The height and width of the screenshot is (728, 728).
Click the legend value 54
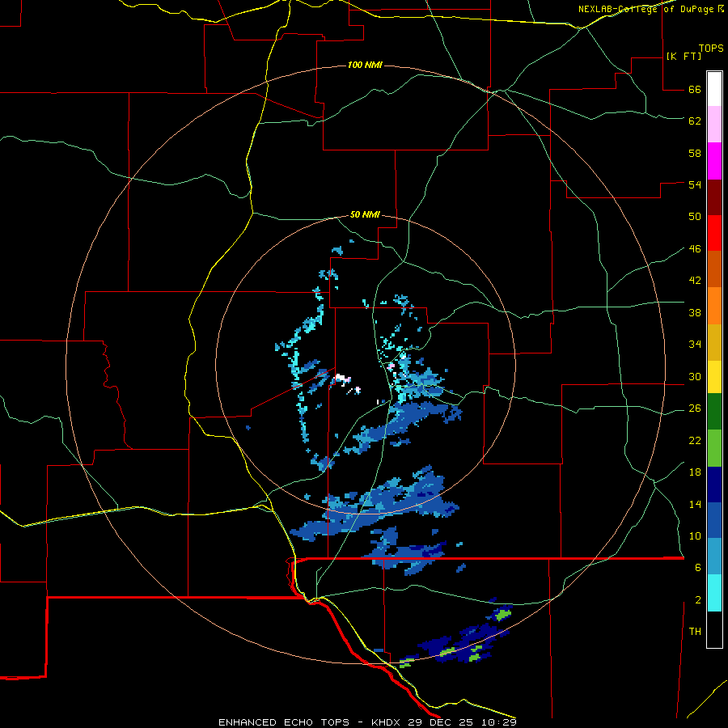click(695, 184)
